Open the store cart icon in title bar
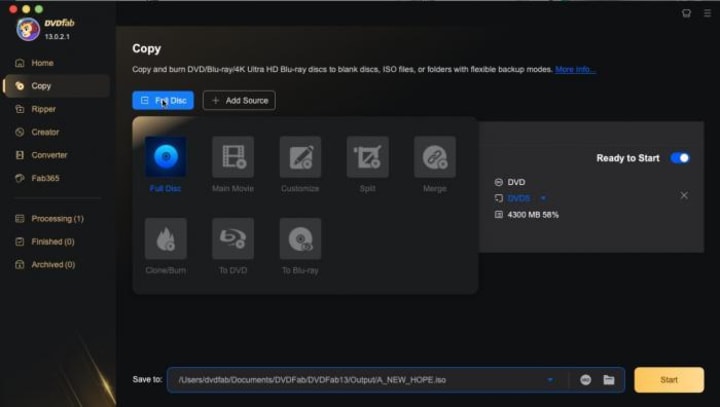The height and width of the screenshot is (407, 720). [x=686, y=13]
